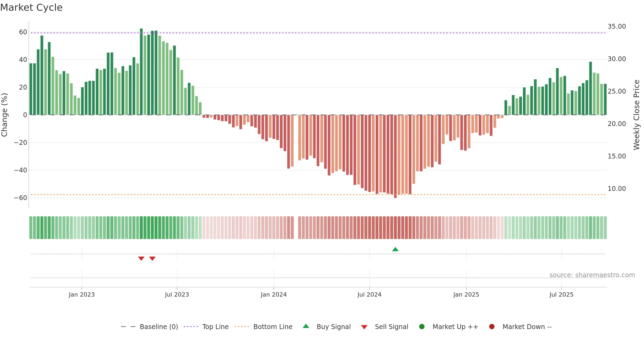The image size is (644, 362).
Task: Click the Market Cycle chart title
Action: [x=31, y=8]
